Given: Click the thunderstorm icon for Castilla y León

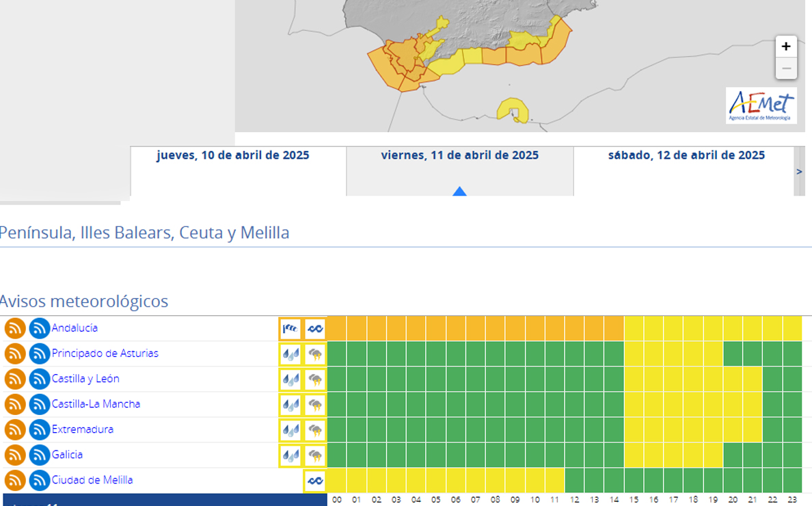Looking at the screenshot, I should click(x=315, y=379).
